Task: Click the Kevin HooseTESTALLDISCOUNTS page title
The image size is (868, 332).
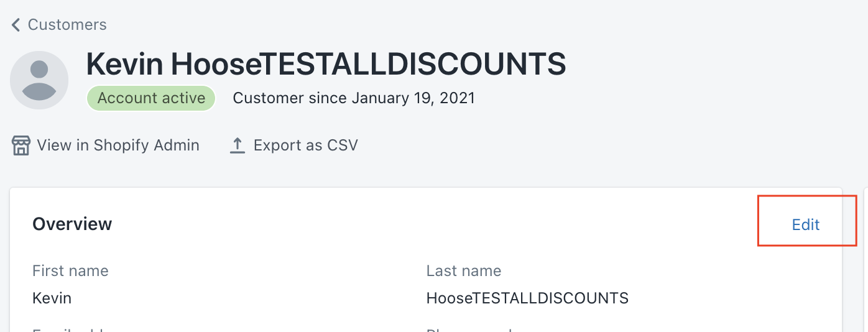Action: tap(326, 64)
